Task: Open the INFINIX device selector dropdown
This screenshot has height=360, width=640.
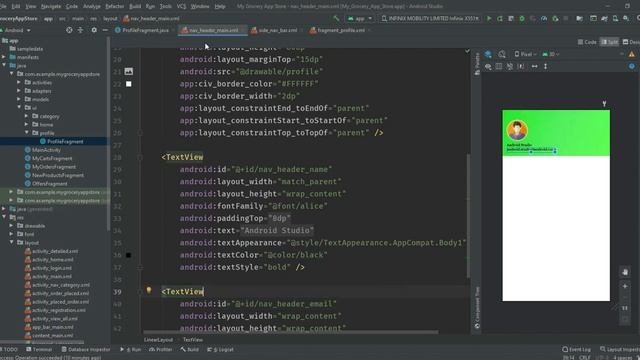Action: pos(430,18)
